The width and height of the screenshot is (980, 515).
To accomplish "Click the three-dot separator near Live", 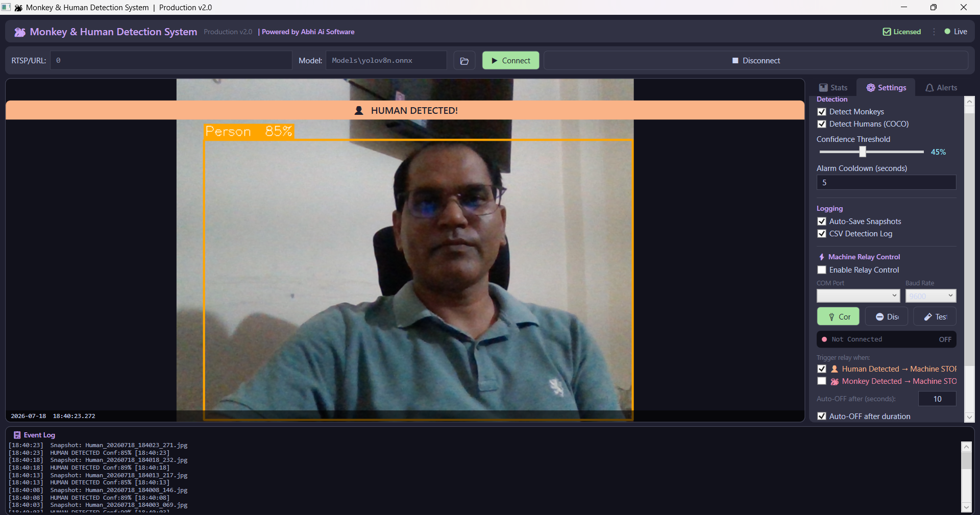I will [934, 32].
